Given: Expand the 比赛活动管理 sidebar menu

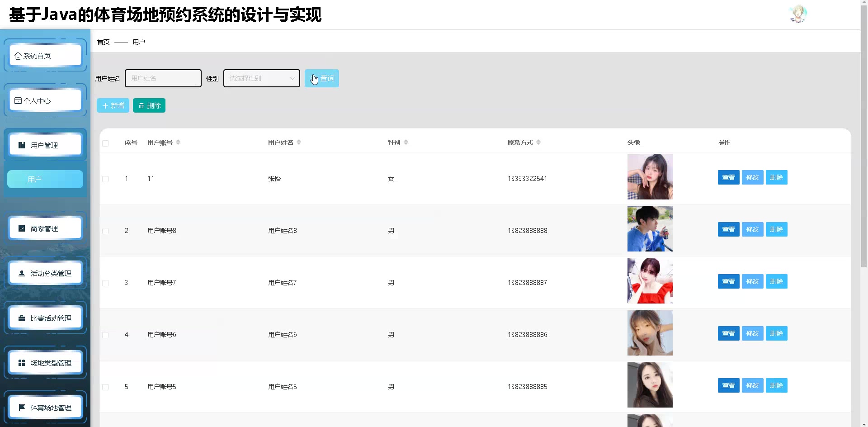Looking at the screenshot, I should [45, 318].
